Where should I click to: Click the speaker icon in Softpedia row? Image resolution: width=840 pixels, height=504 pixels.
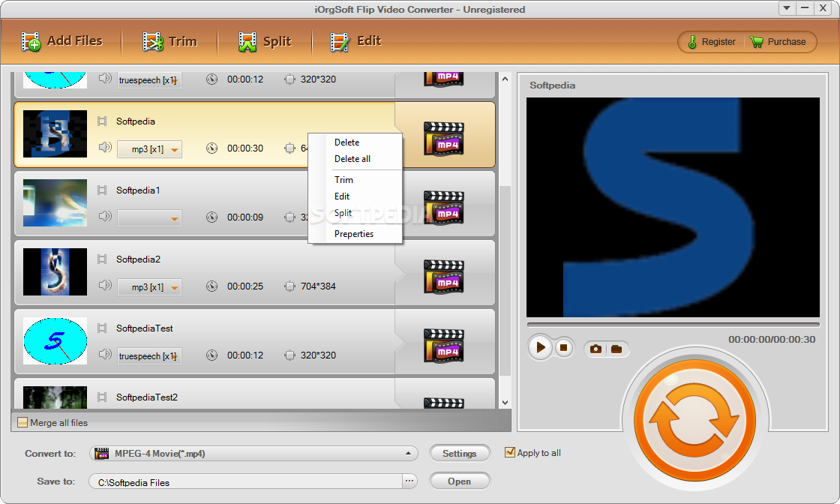tap(105, 147)
